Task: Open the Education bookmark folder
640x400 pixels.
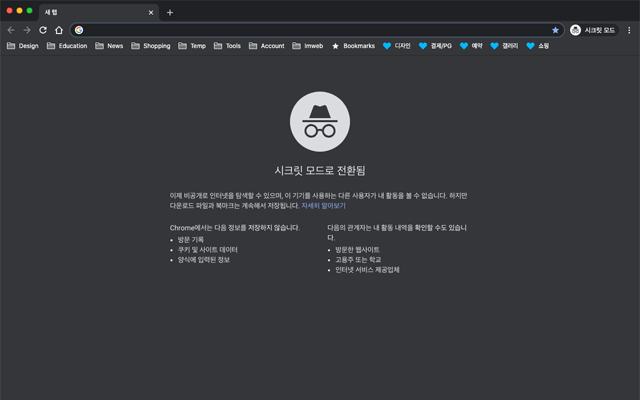Action: (x=67, y=46)
